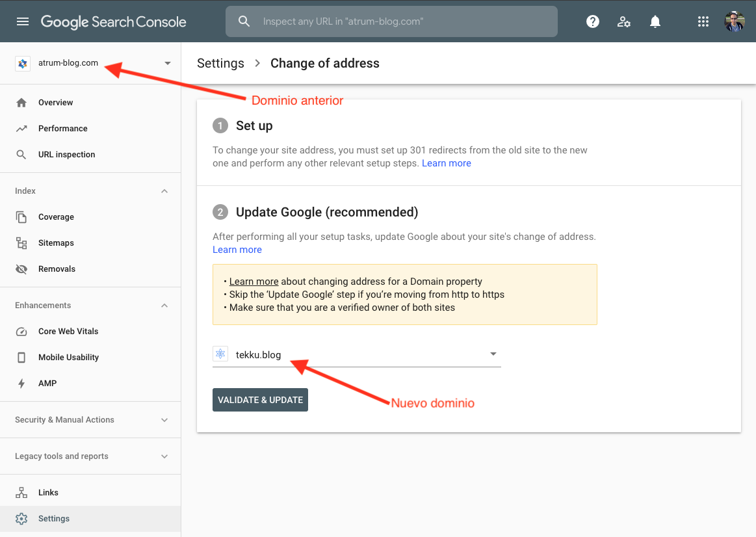Click the Removals crossed-eye icon

click(22, 268)
